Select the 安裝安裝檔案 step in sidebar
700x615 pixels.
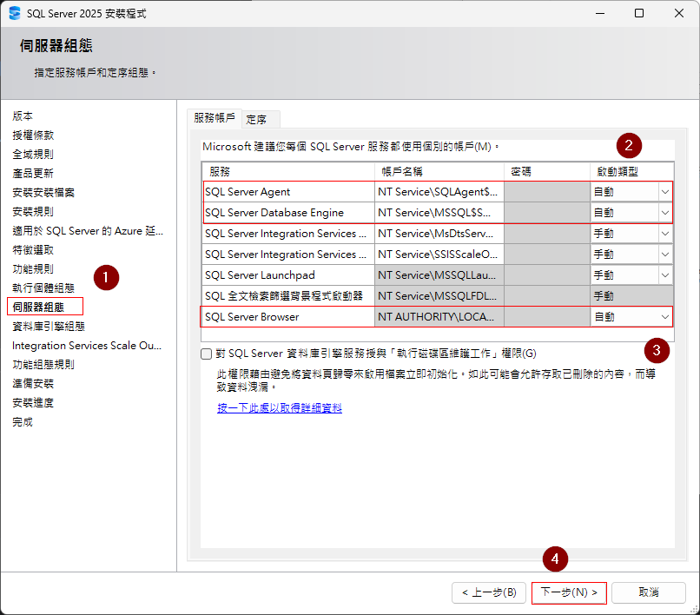(43, 193)
